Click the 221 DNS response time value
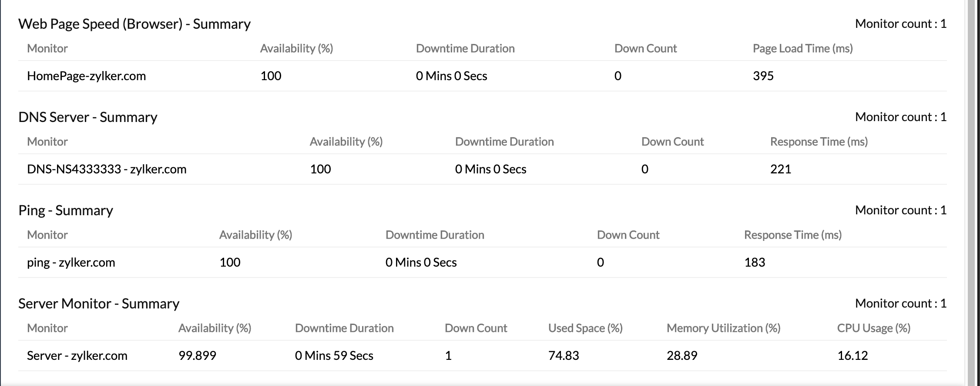The image size is (980, 386). click(x=781, y=169)
